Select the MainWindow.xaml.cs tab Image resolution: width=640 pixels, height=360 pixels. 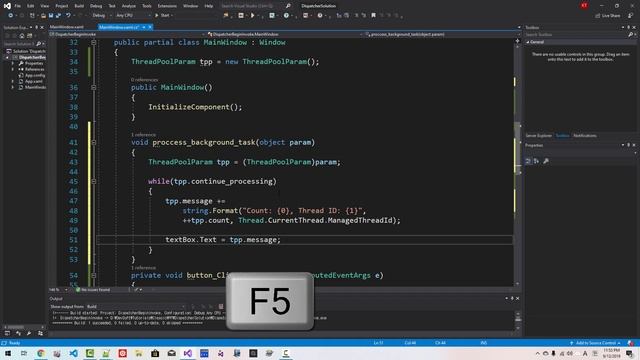point(119,27)
